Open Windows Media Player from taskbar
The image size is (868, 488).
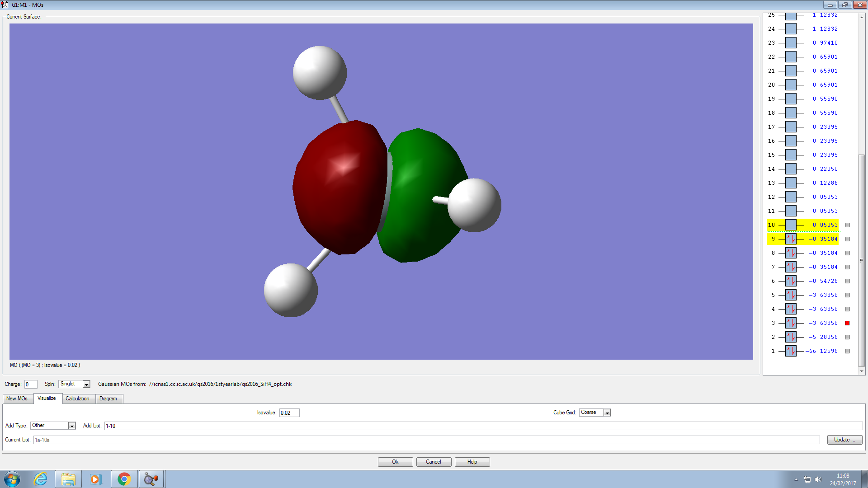click(x=95, y=479)
